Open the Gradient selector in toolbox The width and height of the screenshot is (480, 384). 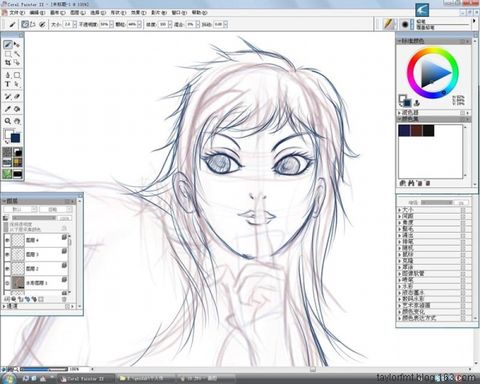18,152
